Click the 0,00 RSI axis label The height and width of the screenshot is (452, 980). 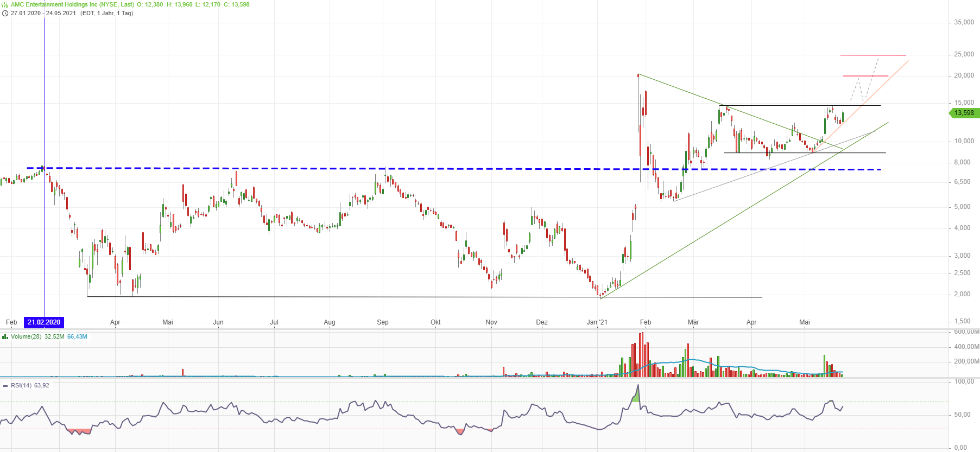961,448
